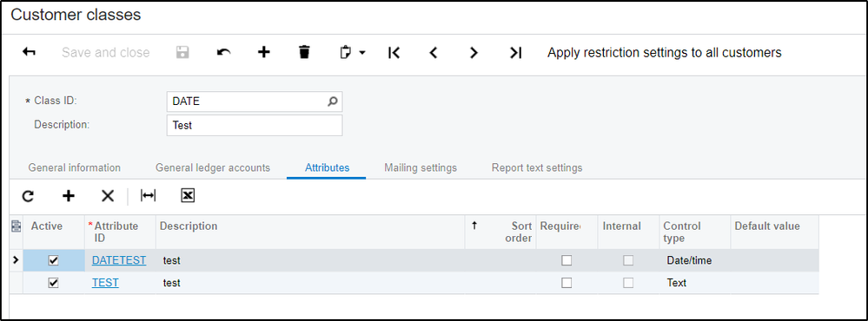The image size is (868, 321).
Task: Sort by the Active column header
Action: point(54,232)
